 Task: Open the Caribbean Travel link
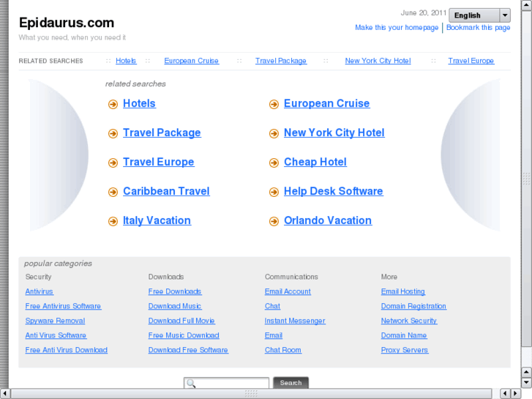click(x=166, y=191)
